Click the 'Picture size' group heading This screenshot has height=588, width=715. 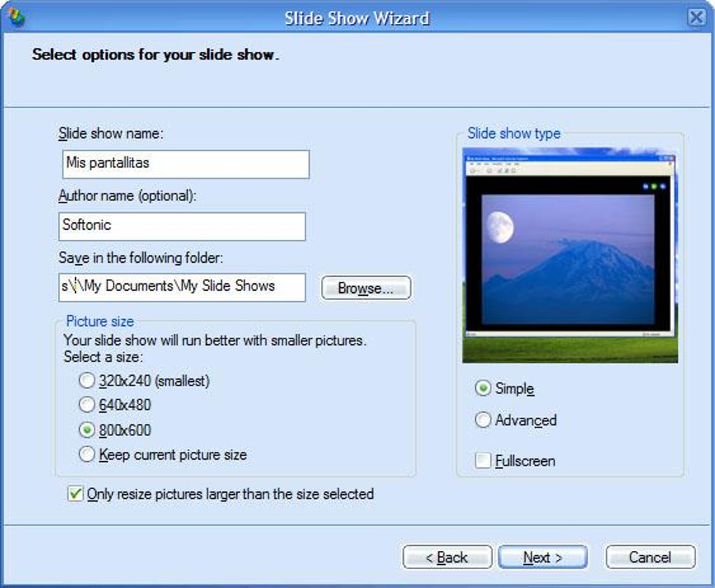pos(100,322)
